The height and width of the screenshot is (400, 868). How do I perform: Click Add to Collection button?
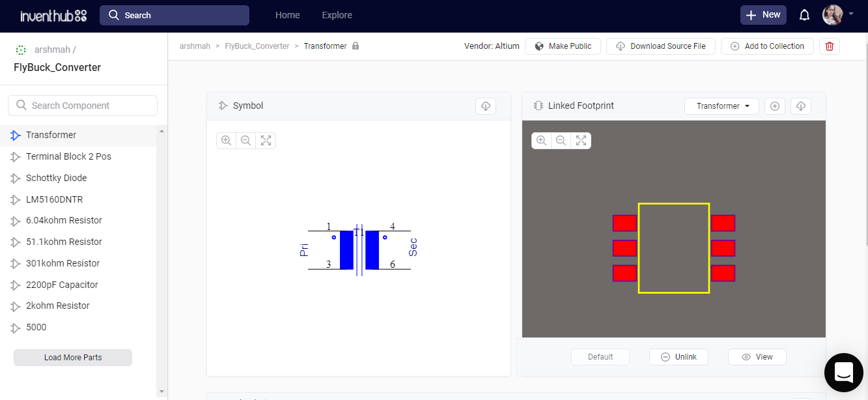pyautogui.click(x=767, y=46)
